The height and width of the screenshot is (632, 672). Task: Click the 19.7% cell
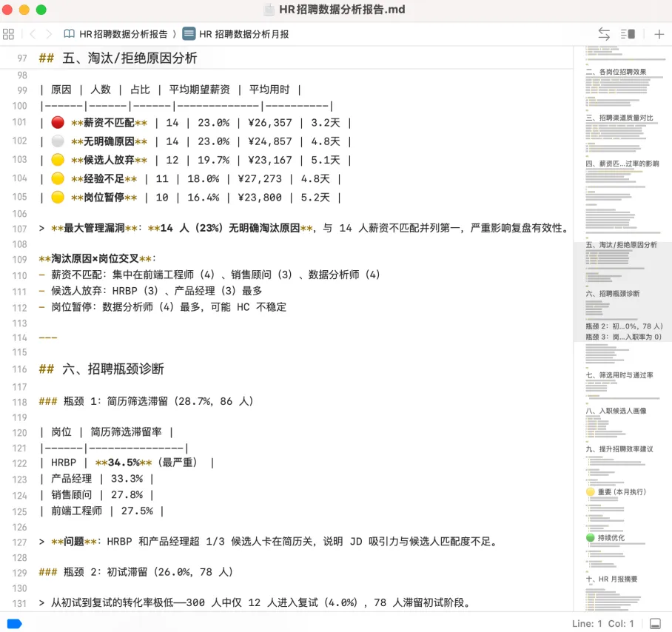(213, 161)
